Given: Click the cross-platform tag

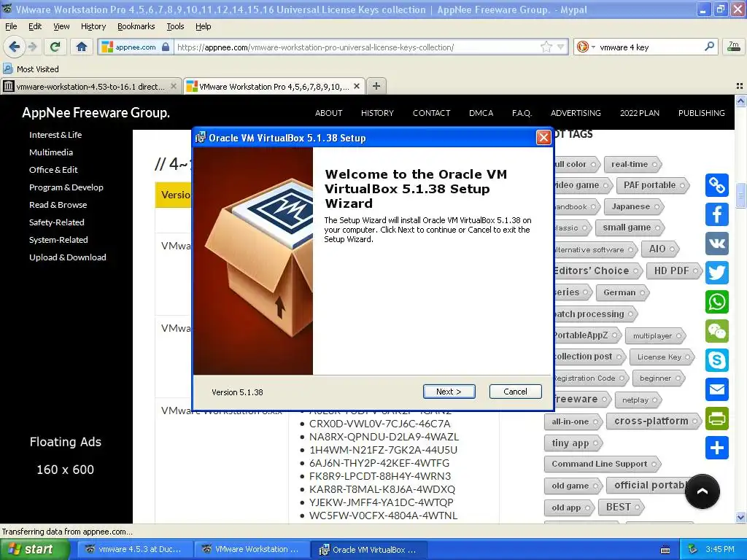Looking at the screenshot, I should point(653,421).
